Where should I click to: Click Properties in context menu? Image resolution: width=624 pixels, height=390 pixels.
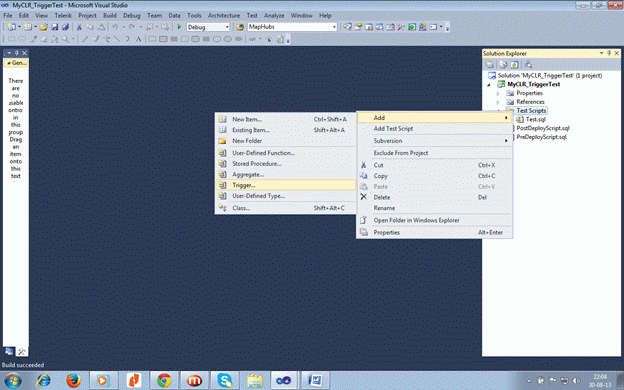(435, 232)
